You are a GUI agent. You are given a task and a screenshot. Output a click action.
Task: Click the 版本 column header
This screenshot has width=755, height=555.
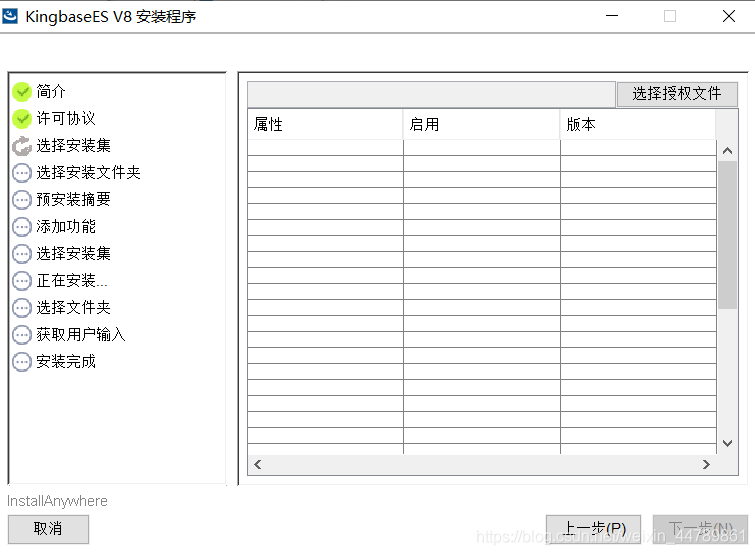point(638,125)
